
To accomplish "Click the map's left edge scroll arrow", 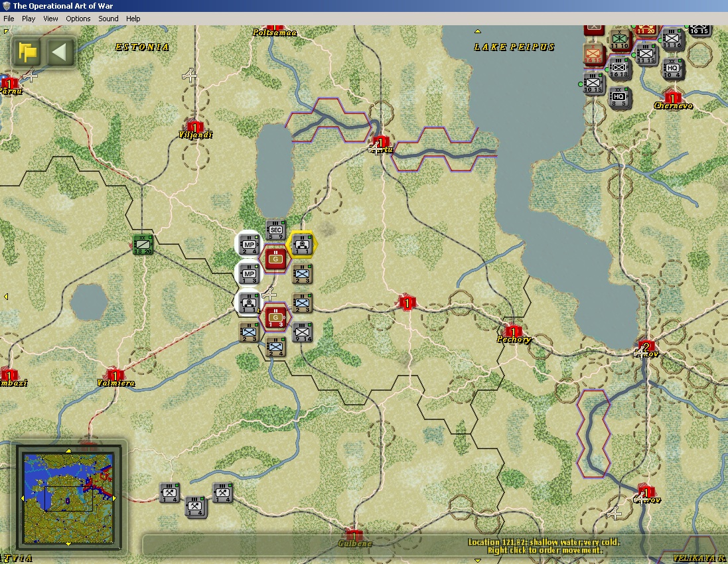I will click(5, 296).
